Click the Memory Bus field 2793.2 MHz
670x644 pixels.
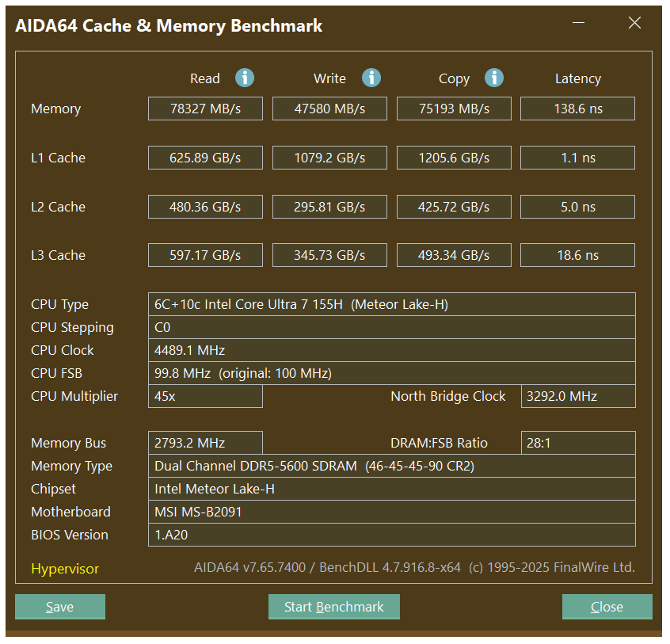pyautogui.click(x=206, y=443)
